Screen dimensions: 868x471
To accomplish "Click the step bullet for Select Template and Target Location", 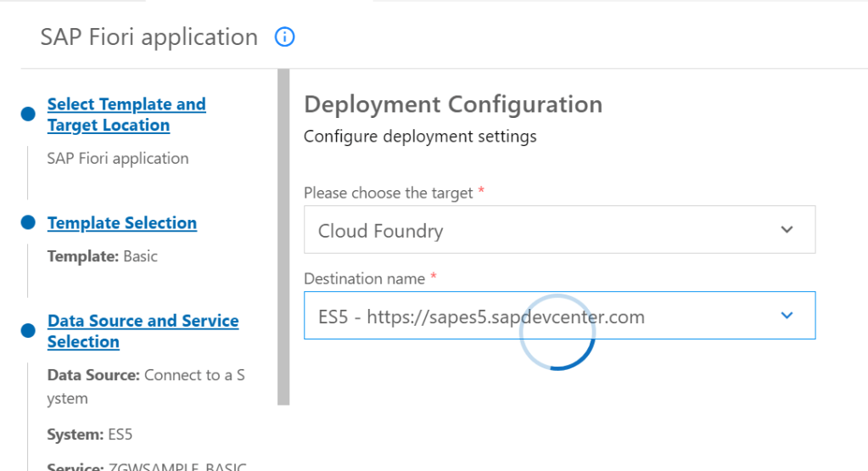I will point(28,115).
